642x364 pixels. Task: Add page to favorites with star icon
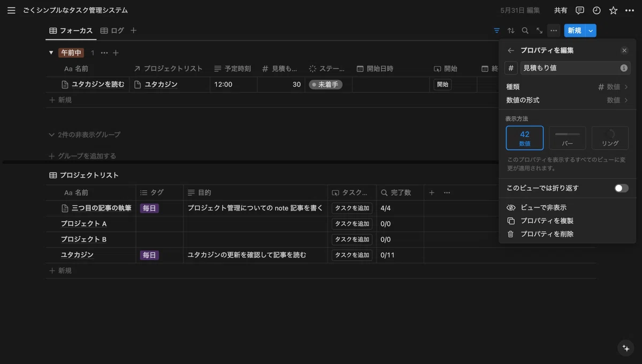pyautogui.click(x=613, y=10)
